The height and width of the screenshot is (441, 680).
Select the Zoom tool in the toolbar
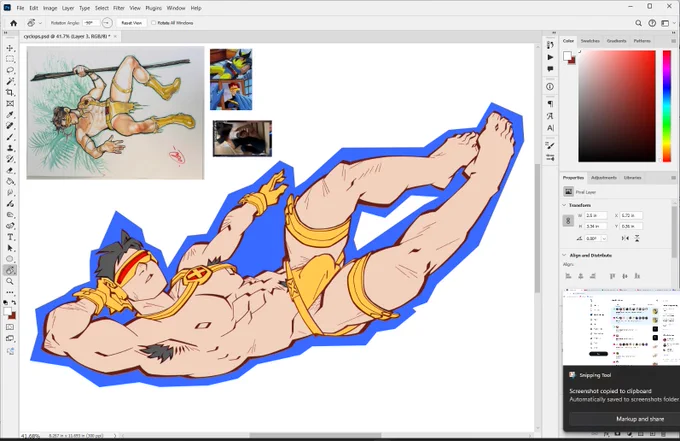(x=10, y=281)
